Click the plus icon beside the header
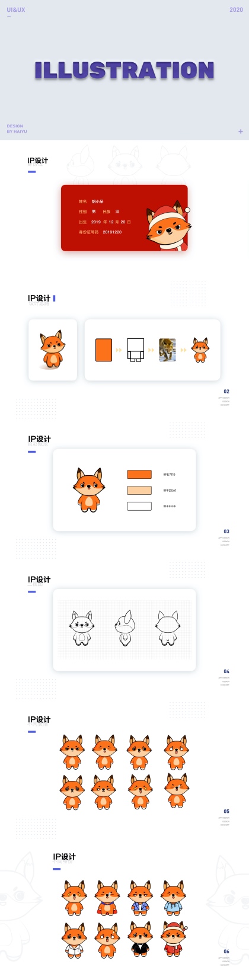 tap(241, 132)
